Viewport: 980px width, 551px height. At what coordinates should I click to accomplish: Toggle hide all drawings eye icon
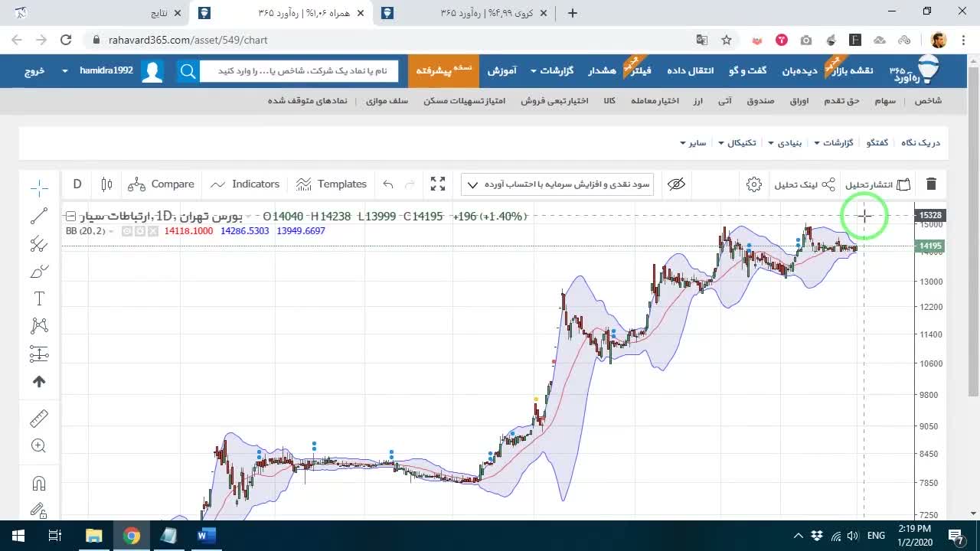pos(676,184)
